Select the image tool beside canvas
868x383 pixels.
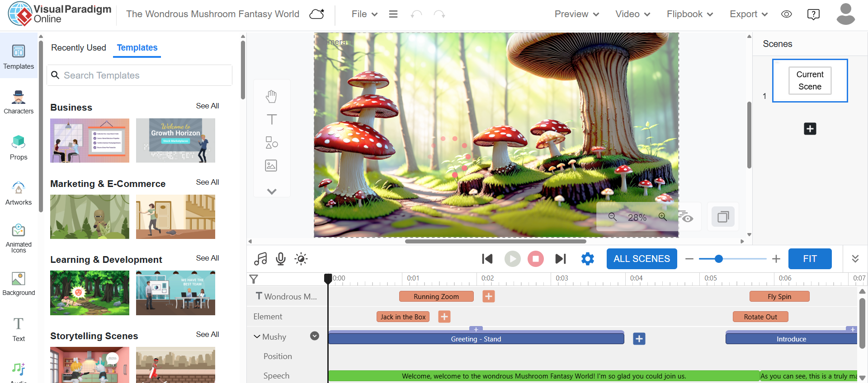point(271,165)
